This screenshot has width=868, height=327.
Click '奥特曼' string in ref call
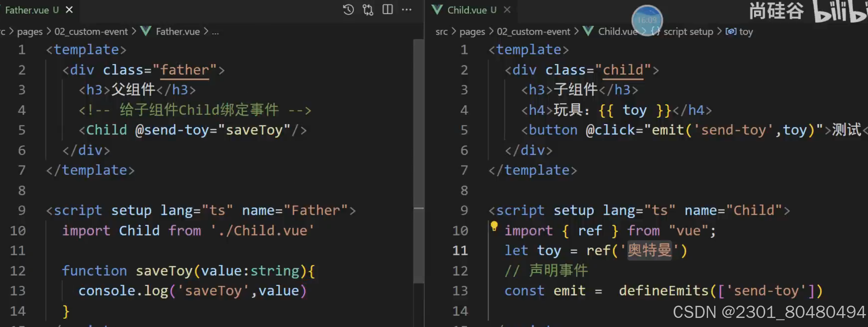[x=649, y=250]
